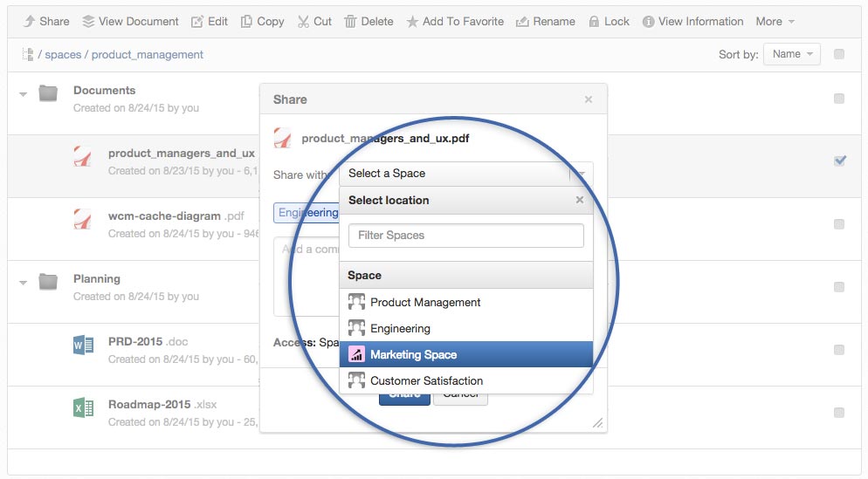This screenshot has height=479, width=868.
Task: Open product_managers_and_ux file in list
Action: point(182,154)
